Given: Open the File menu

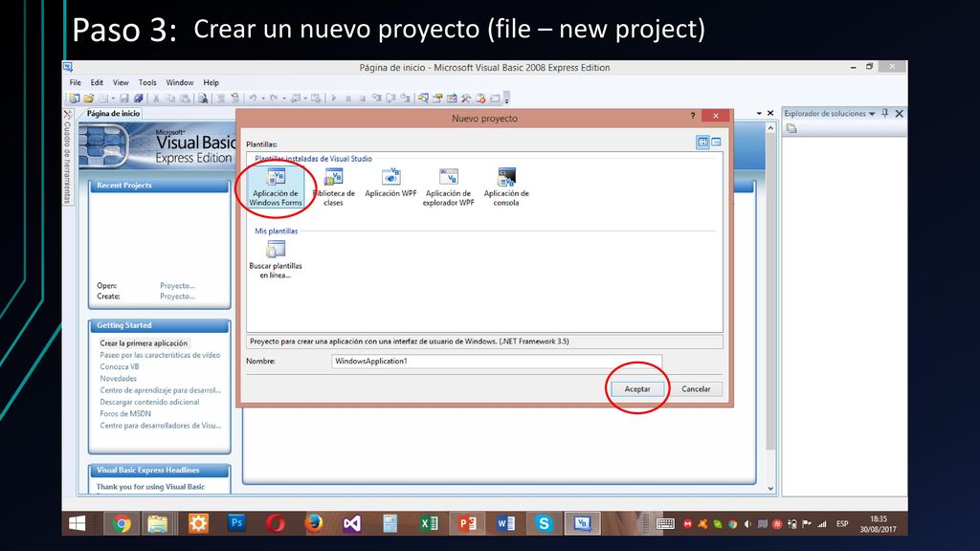Looking at the screenshot, I should (76, 82).
